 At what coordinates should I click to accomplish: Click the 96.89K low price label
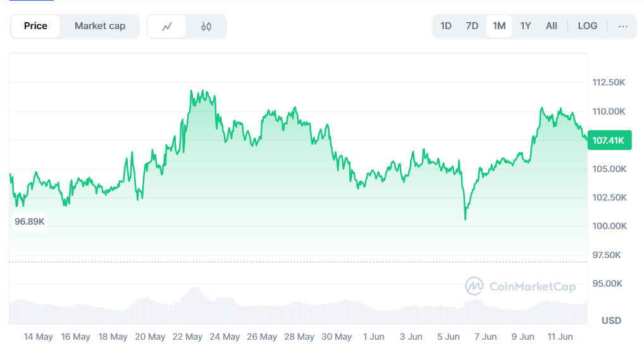(30, 221)
